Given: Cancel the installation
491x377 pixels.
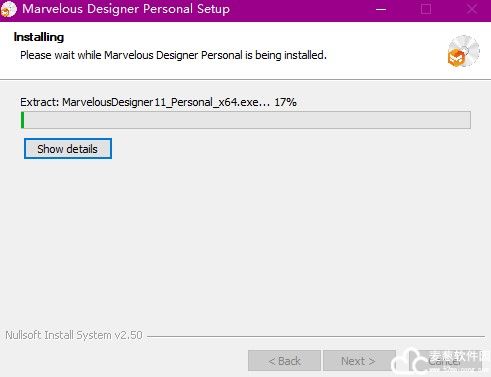Looking at the screenshot, I should click(445, 360).
